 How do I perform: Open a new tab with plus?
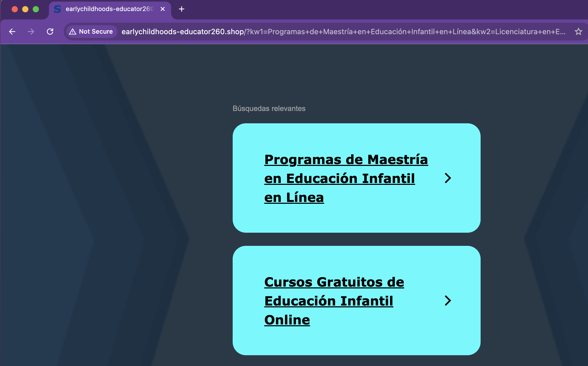coord(181,9)
